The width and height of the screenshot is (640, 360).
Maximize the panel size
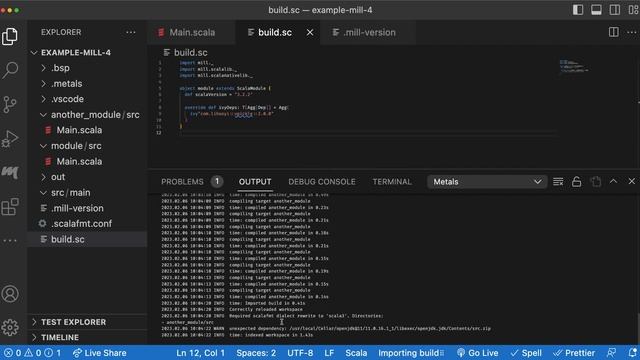[613, 181]
